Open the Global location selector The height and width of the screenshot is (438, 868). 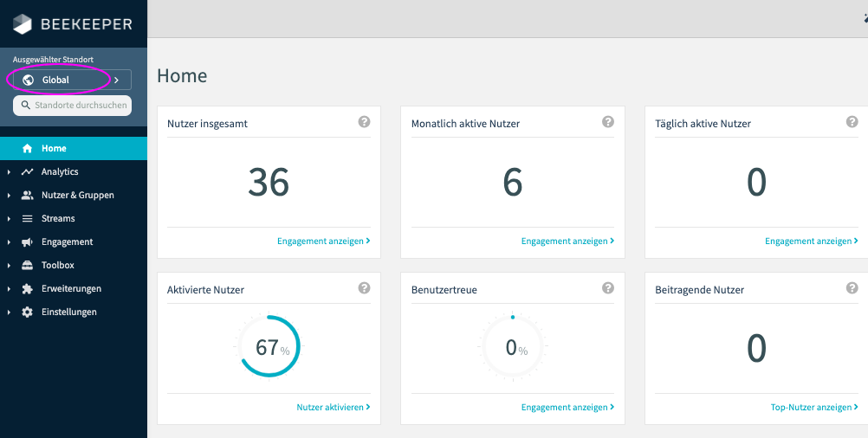(71, 80)
